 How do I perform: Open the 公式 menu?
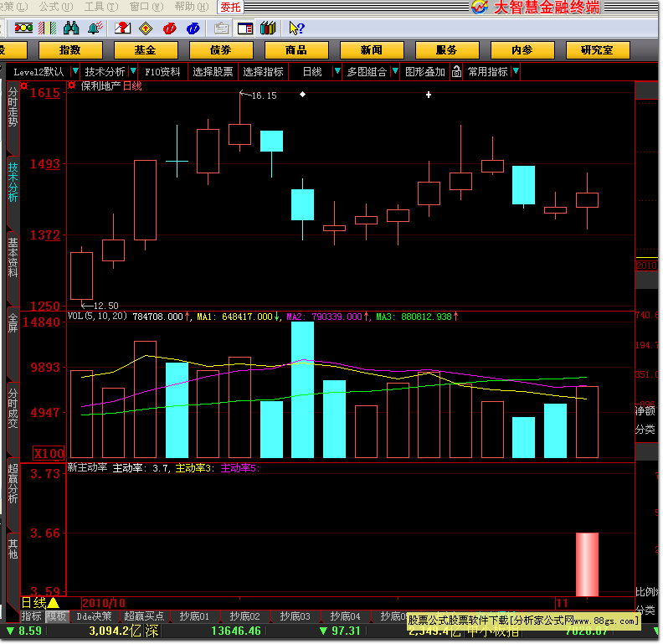click(56, 7)
